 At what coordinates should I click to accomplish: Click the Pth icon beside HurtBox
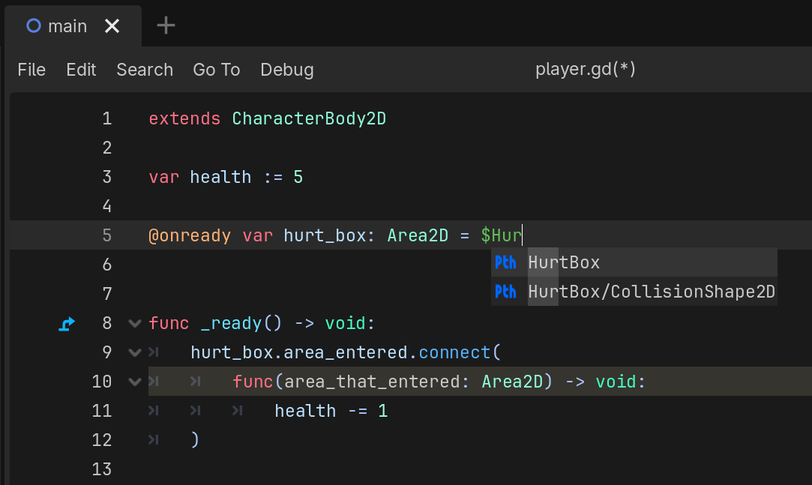click(505, 262)
